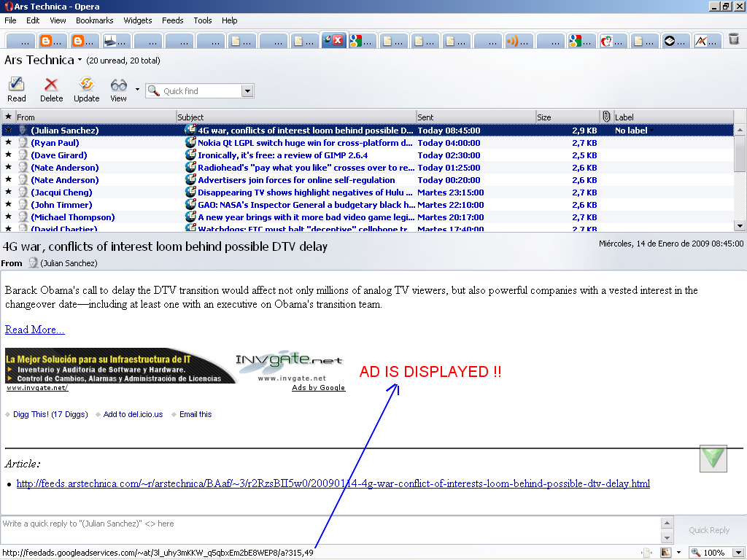Delete the selected feed item
This screenshot has width=747, height=560.
point(51,89)
